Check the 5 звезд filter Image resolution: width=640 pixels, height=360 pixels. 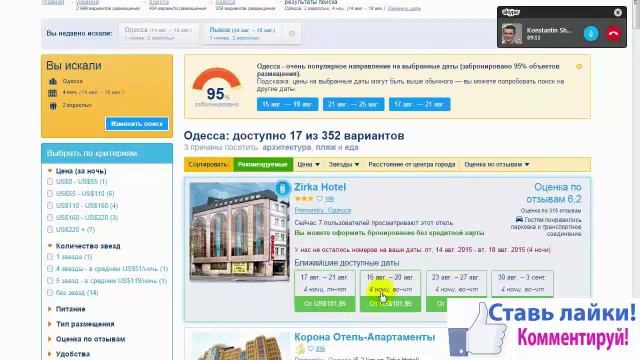tap(50, 281)
